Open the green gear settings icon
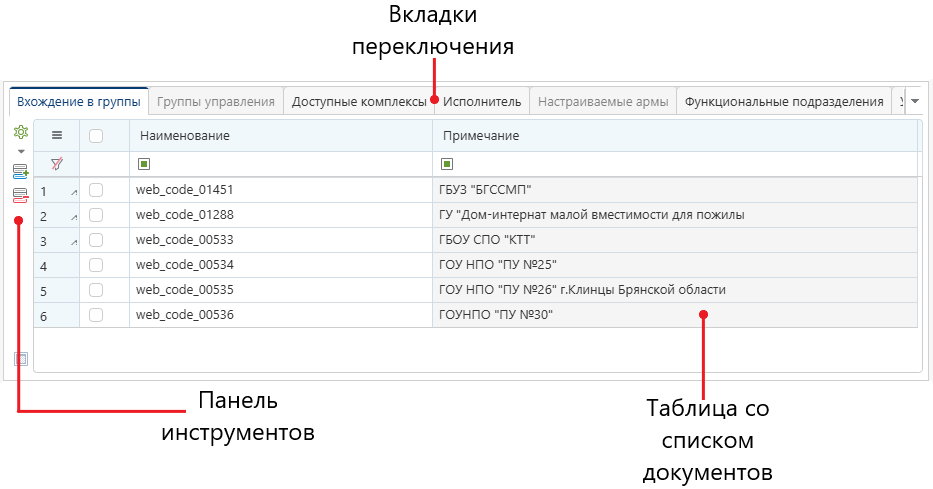Screen dimensions: 933x489 click(21, 132)
